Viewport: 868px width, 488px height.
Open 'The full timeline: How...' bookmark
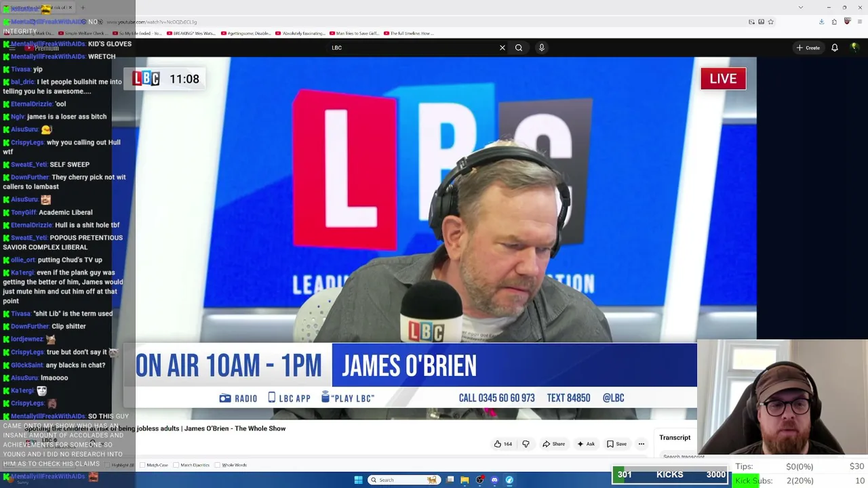(x=408, y=33)
